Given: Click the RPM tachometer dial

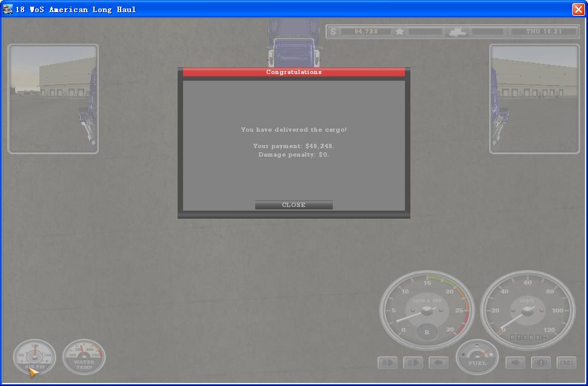Looking at the screenshot, I should 427,310.
